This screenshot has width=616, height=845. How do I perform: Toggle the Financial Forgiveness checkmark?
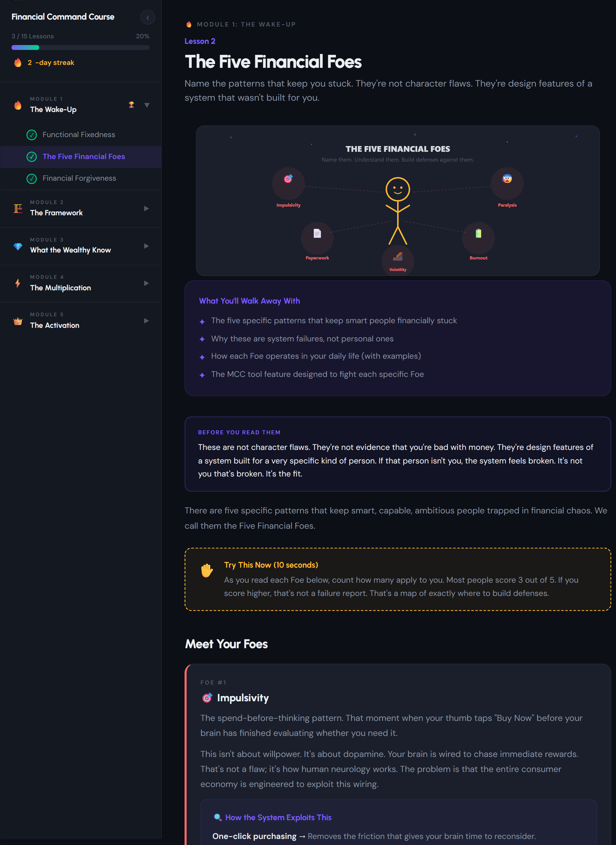(32, 178)
